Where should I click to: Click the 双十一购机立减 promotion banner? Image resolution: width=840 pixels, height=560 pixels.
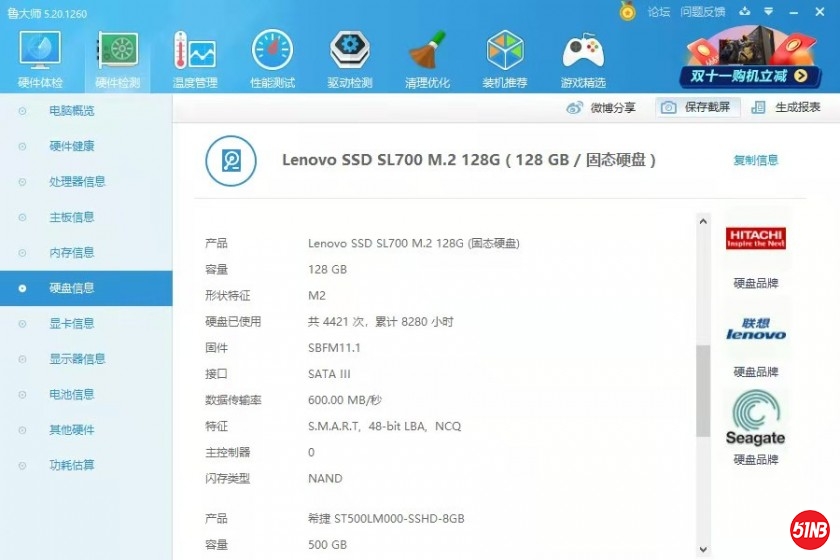751,58
